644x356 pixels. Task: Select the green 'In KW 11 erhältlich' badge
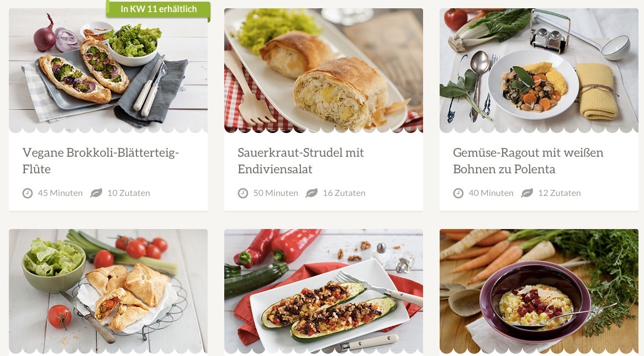158,9
